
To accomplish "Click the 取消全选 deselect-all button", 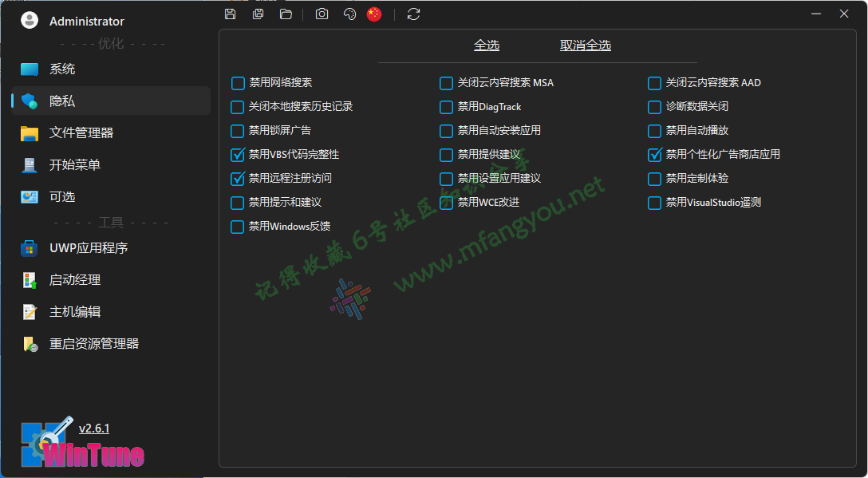I will 586,45.
